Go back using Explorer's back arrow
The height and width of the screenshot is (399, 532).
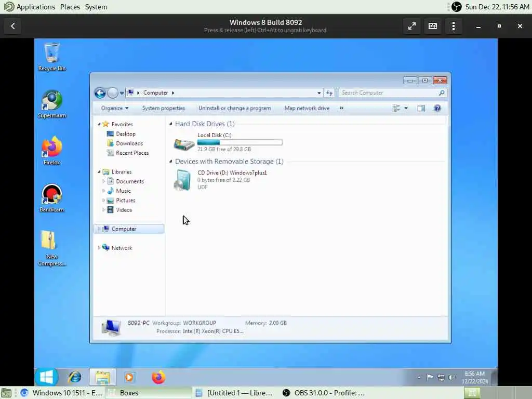tap(100, 92)
